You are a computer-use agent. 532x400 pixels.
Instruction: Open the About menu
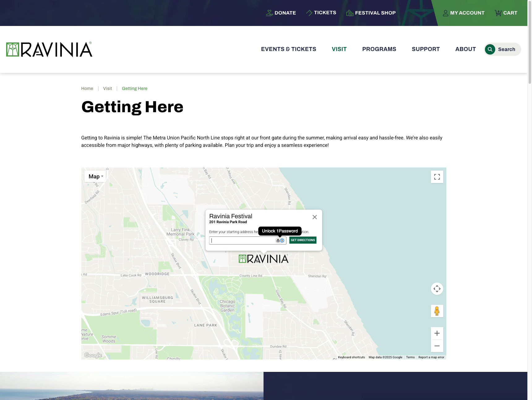pyautogui.click(x=465, y=49)
